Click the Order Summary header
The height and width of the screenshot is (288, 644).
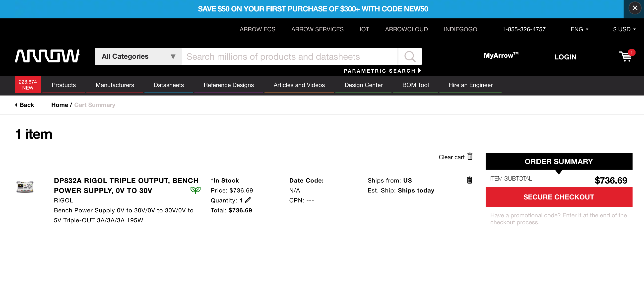(x=559, y=161)
